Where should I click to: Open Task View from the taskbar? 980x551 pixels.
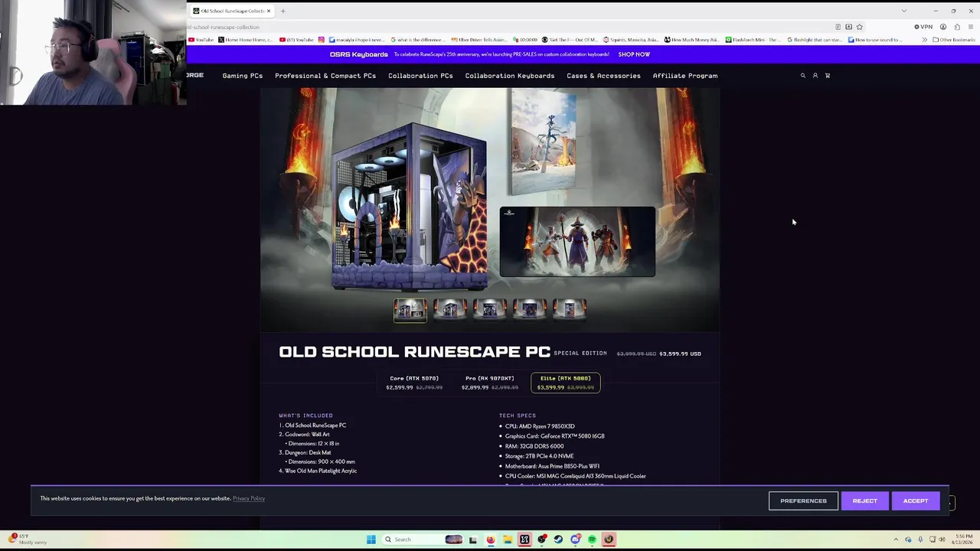pos(473,540)
